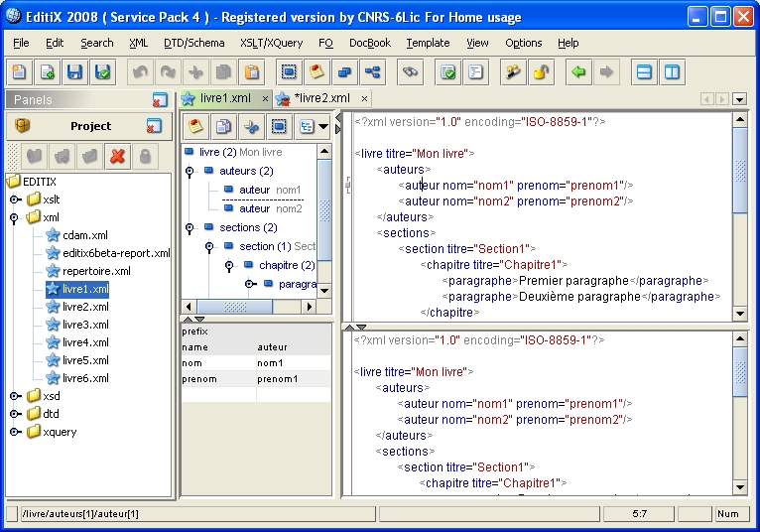This screenshot has height=532, width=760.
Task: Click the scissors icon in tree panel toolbar
Action: click(x=251, y=127)
